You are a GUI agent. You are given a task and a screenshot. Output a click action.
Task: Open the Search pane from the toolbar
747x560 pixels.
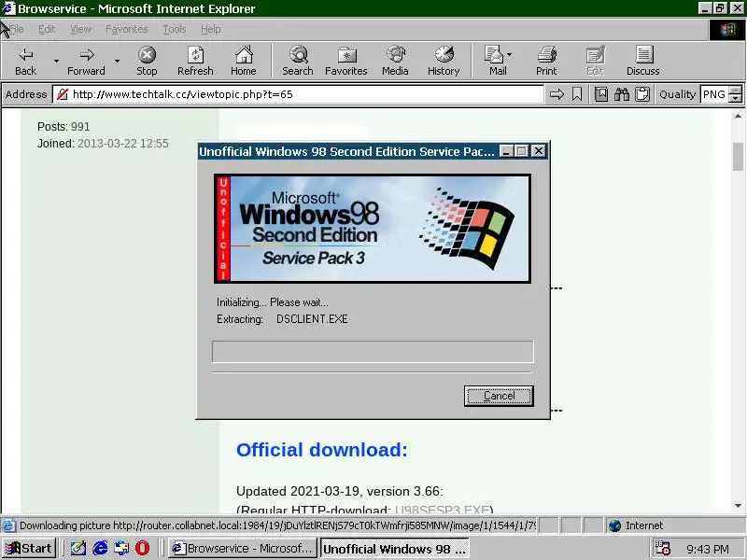298,61
